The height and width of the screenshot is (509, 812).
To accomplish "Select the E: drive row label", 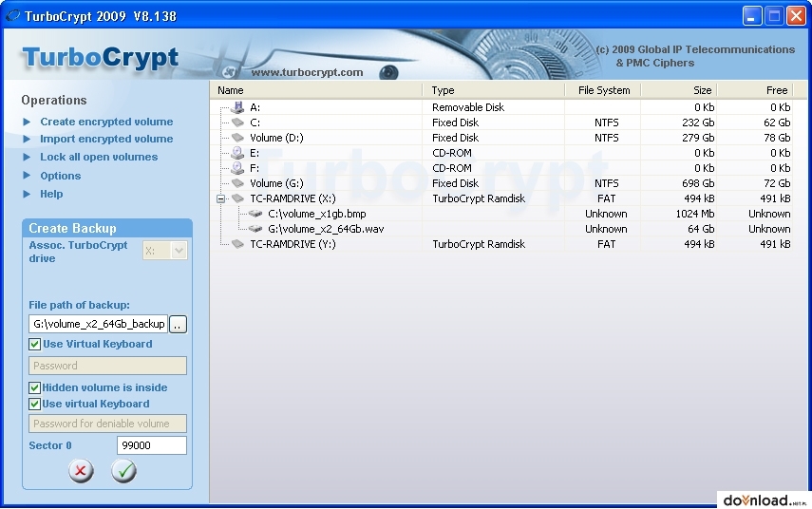I will click(x=255, y=153).
